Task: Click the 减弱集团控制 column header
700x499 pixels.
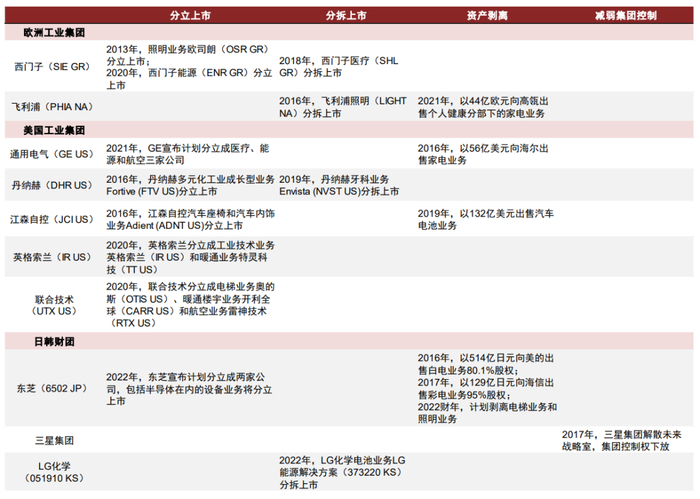Action: pos(625,16)
